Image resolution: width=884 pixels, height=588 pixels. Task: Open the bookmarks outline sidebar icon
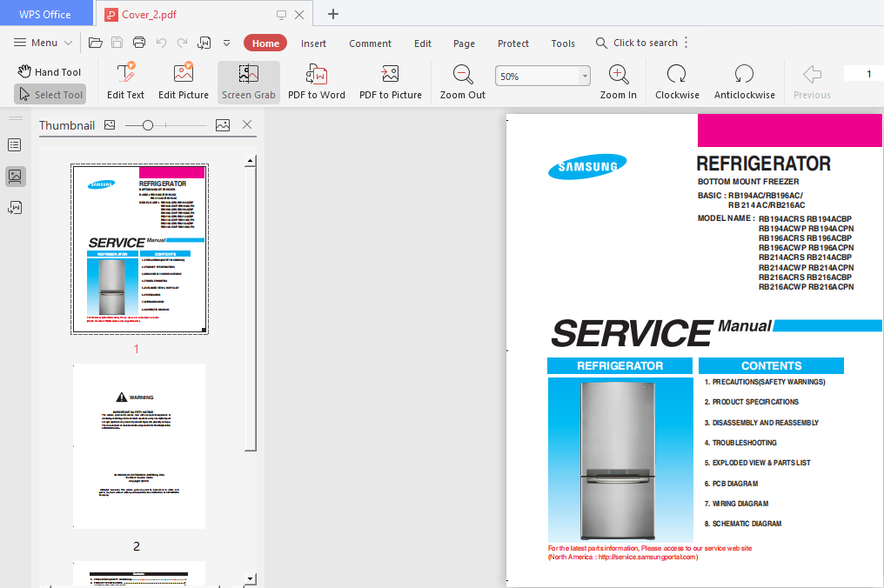point(15,145)
